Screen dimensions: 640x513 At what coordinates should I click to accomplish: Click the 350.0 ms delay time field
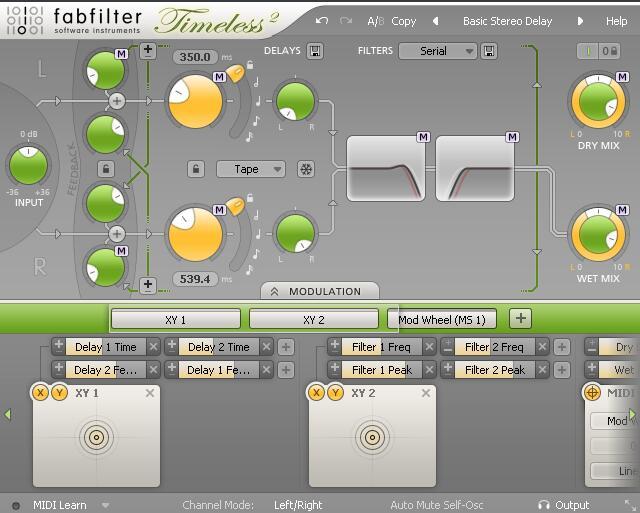click(195, 57)
